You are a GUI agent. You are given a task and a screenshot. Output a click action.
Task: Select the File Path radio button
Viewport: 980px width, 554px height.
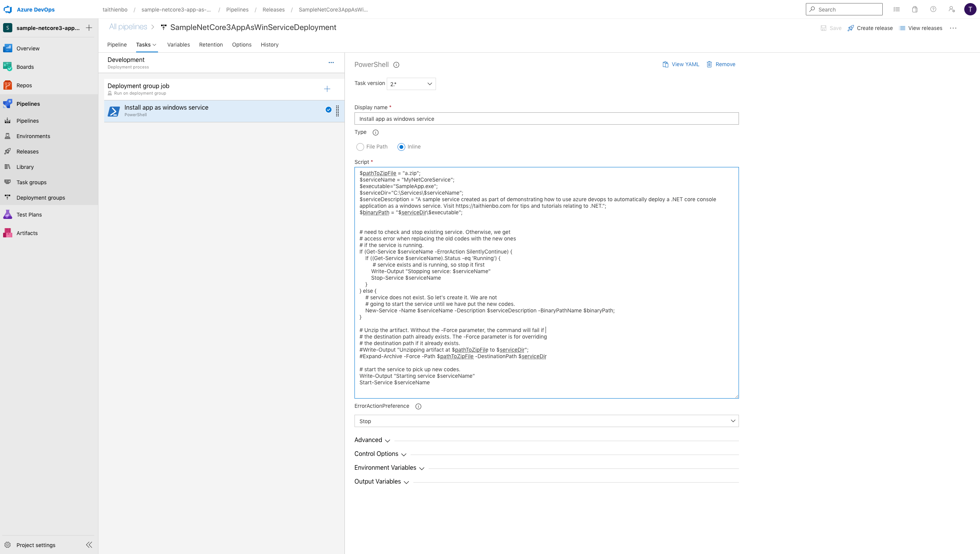click(360, 147)
